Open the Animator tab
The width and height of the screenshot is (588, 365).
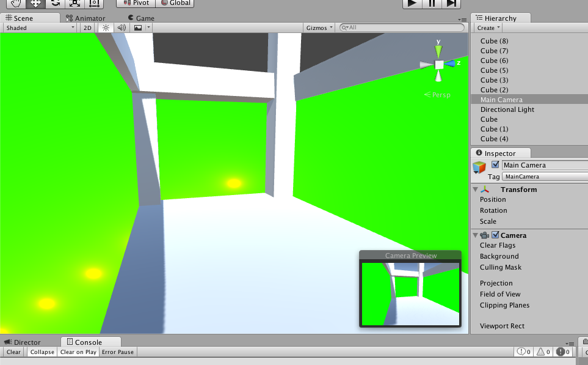(x=85, y=18)
